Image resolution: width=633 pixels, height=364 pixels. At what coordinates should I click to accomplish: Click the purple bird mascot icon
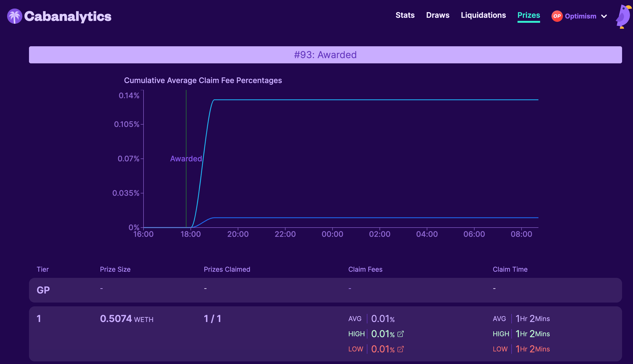pos(623,17)
